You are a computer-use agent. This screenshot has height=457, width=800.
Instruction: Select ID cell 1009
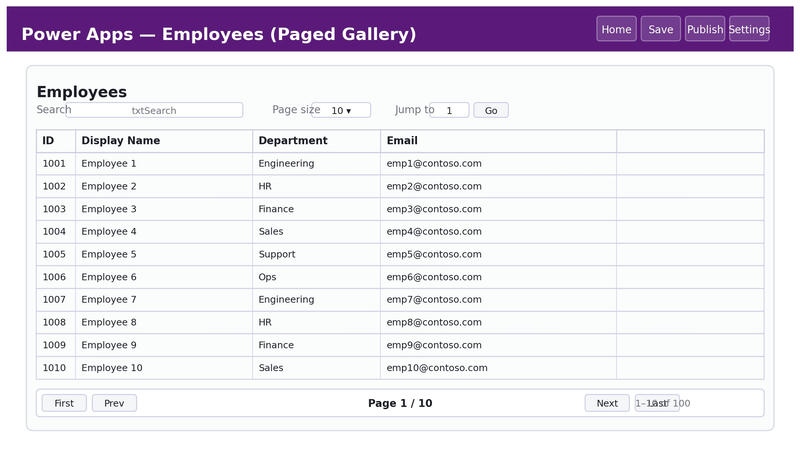pyautogui.click(x=56, y=345)
